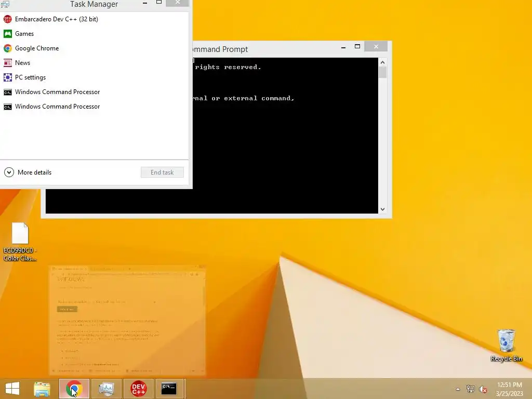
Task: Select the "Google Chrome" row text
Action: pyautogui.click(x=37, y=48)
